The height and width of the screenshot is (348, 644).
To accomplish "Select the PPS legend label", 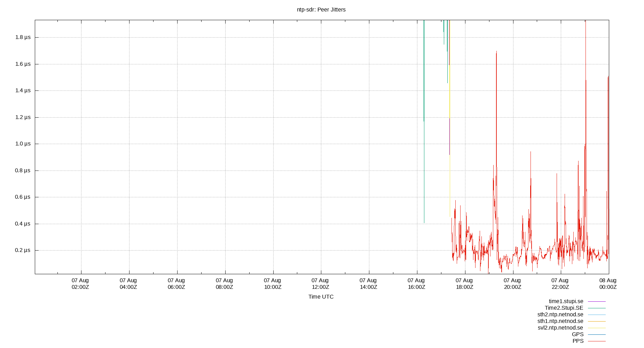I will click(578, 341).
